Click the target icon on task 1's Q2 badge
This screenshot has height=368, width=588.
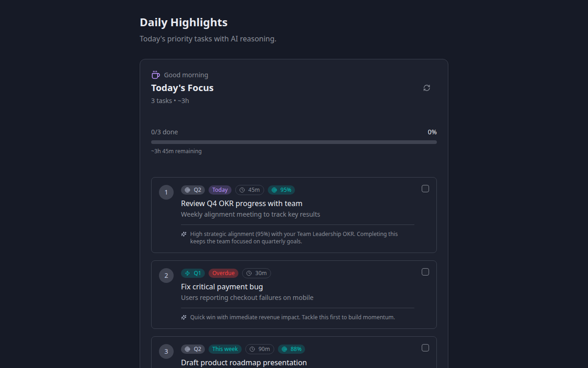[x=187, y=190]
